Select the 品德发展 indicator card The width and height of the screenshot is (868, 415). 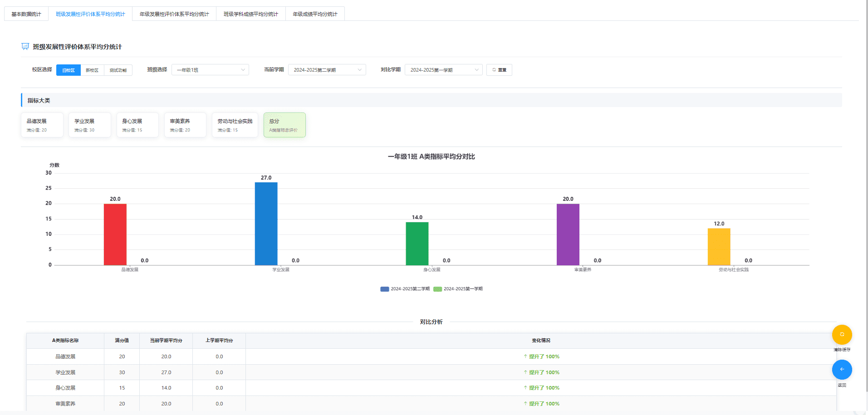(x=42, y=125)
